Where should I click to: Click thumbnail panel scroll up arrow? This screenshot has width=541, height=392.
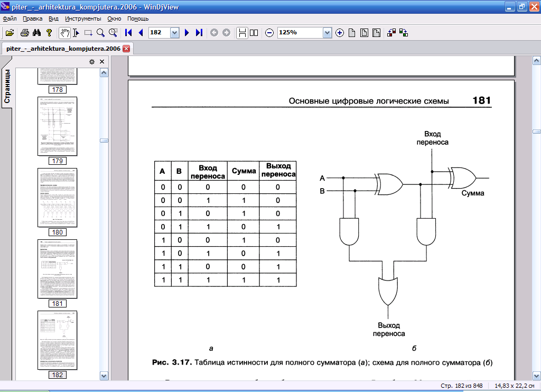pyautogui.click(x=104, y=73)
